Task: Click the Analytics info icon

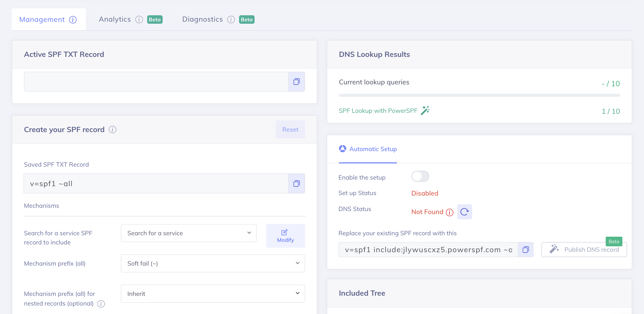Action: (x=139, y=20)
